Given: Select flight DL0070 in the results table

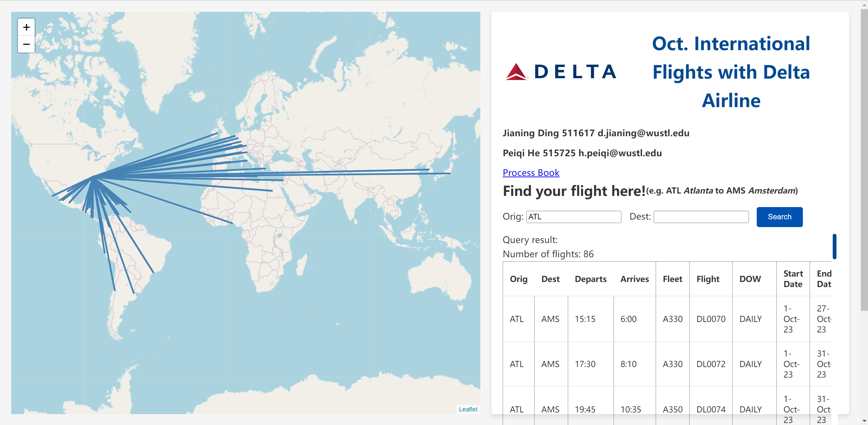Looking at the screenshot, I should tap(711, 319).
